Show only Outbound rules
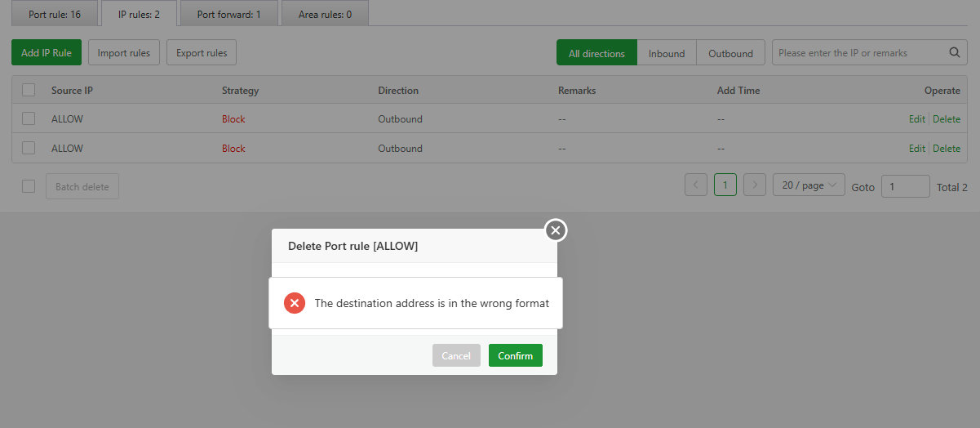The width and height of the screenshot is (980, 428). 730,53
